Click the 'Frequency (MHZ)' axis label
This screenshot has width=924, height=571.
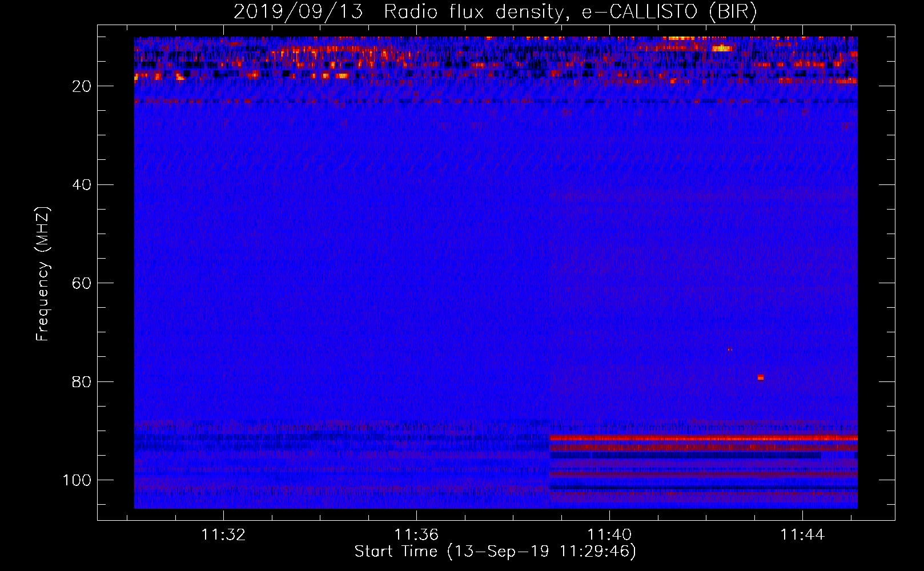click(43, 274)
